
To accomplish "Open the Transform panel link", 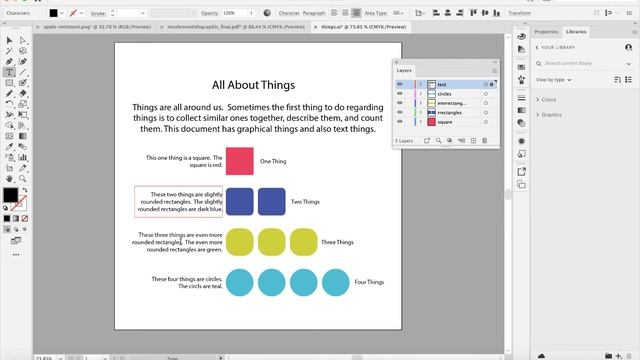I will coord(519,13).
